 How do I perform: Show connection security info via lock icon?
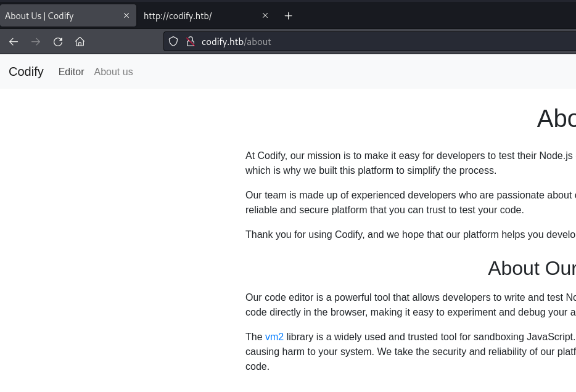pos(191,42)
